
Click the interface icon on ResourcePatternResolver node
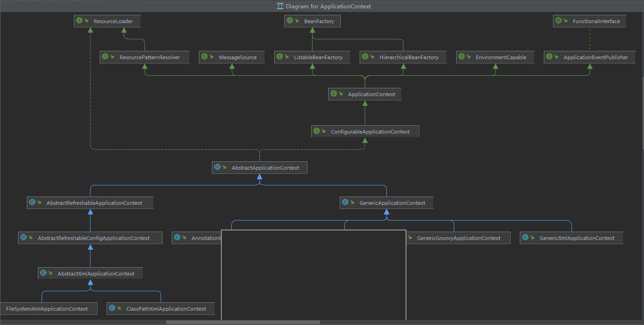tap(105, 57)
